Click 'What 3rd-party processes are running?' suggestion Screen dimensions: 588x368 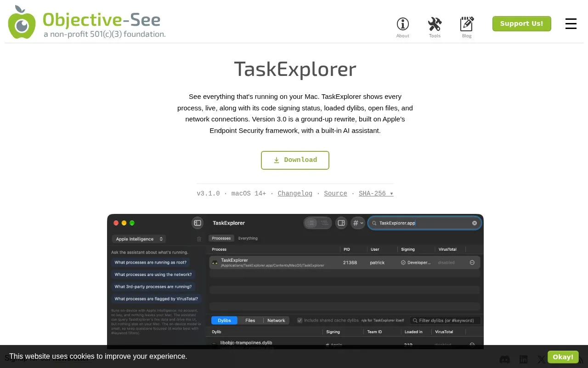click(x=153, y=287)
